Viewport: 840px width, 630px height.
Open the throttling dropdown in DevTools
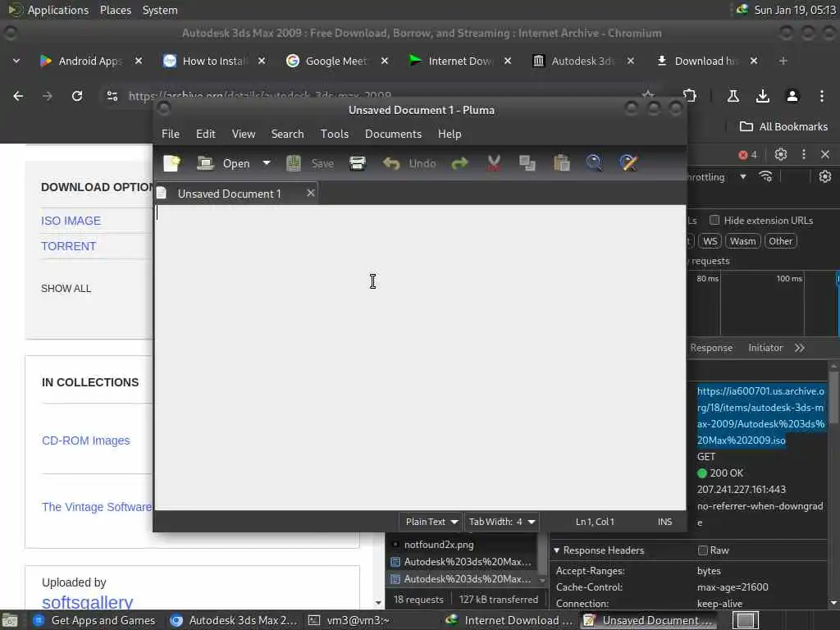pos(742,177)
